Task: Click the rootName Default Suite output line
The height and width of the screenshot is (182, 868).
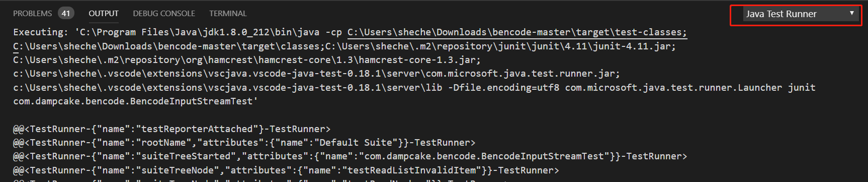Action: [x=244, y=143]
